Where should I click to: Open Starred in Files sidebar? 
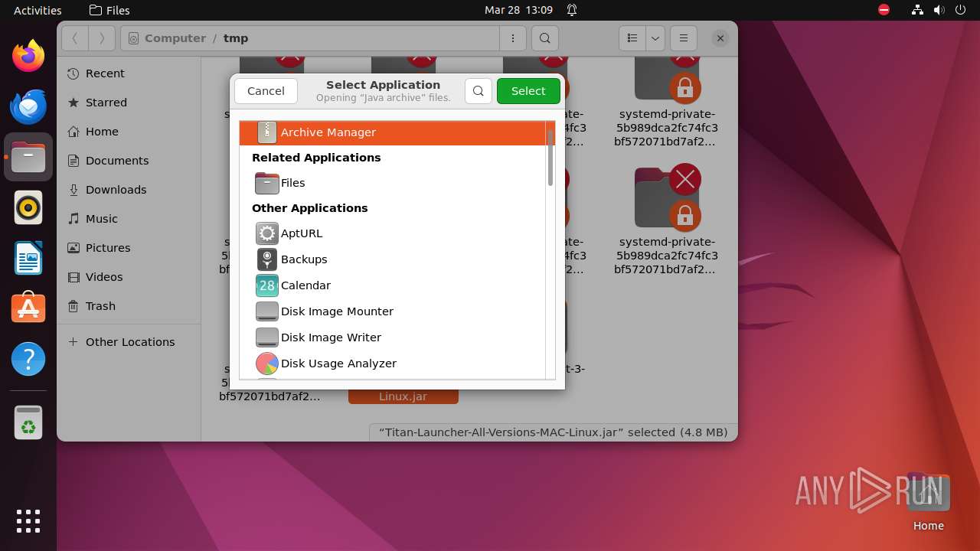coord(129,103)
